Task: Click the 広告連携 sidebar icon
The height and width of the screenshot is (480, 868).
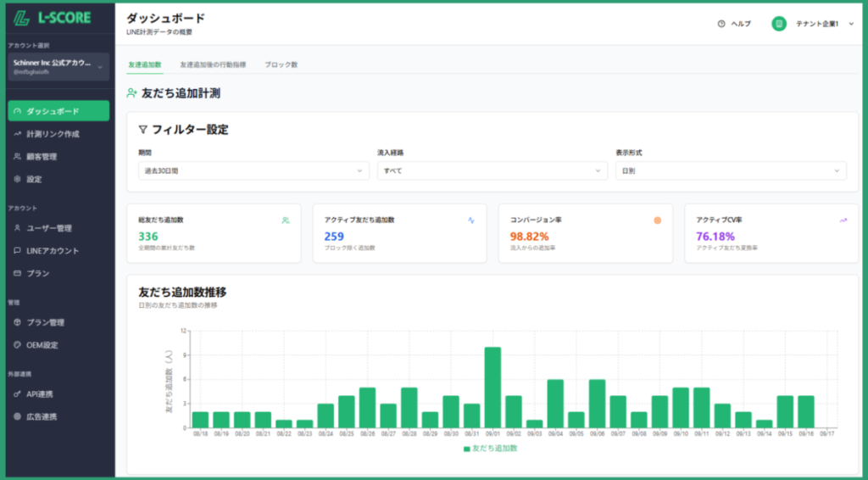Action: (x=18, y=417)
